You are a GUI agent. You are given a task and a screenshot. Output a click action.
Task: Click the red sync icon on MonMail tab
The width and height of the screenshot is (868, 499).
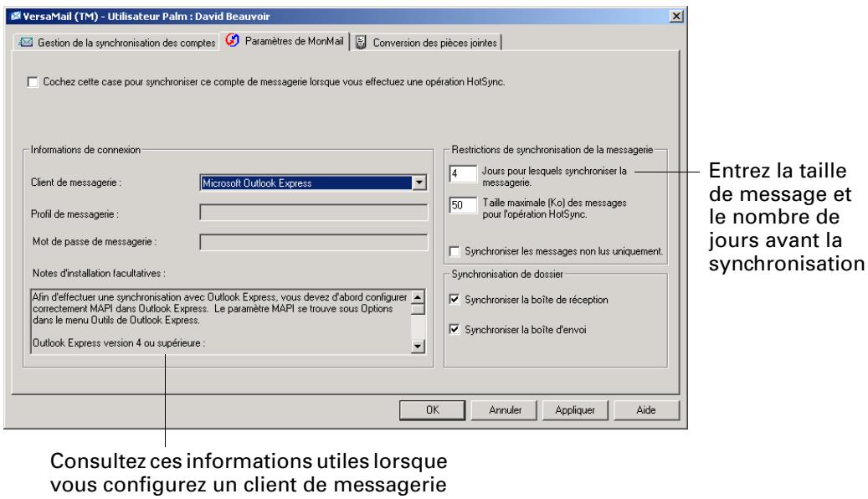click(233, 40)
